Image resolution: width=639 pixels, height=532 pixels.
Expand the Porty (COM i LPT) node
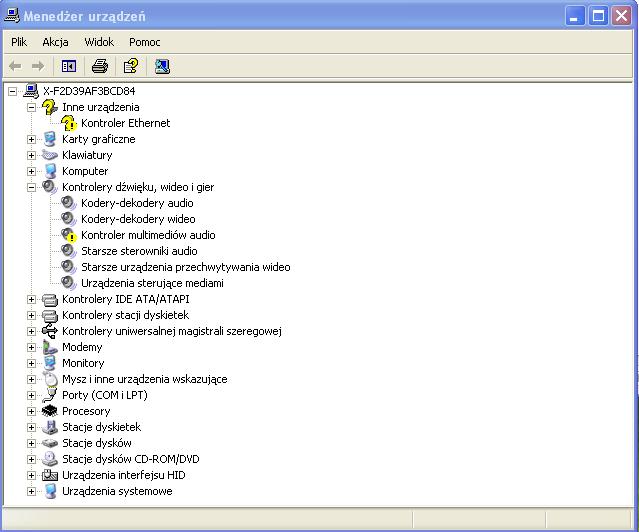click(32, 395)
